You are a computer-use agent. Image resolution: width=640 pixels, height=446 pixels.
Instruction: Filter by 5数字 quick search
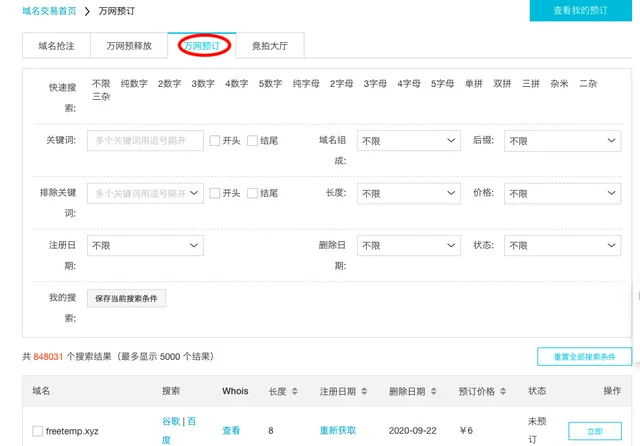[x=270, y=84]
